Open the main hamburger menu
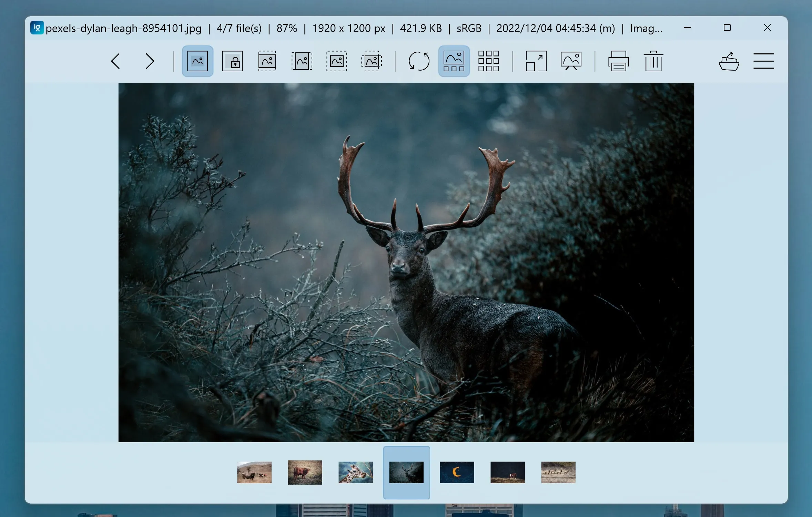812x517 pixels. 763,61
